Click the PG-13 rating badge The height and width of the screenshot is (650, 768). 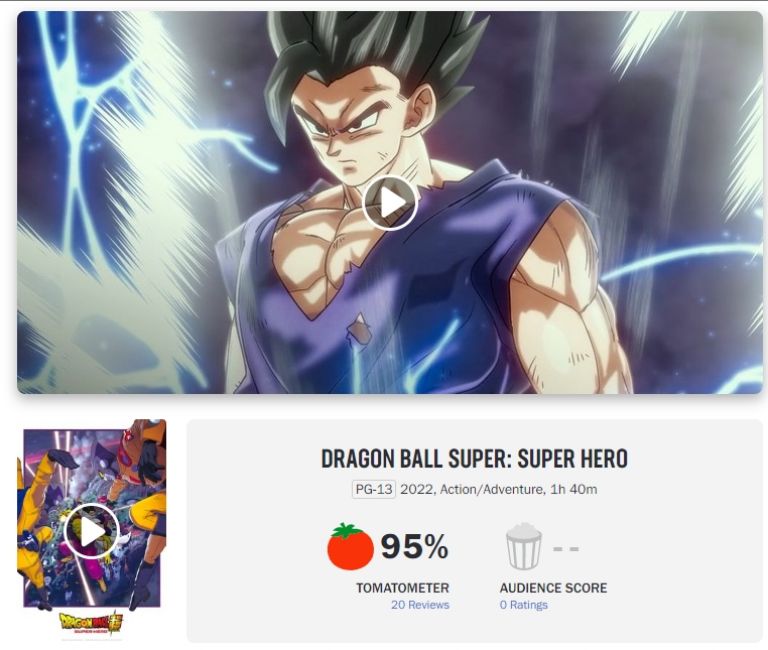[374, 489]
